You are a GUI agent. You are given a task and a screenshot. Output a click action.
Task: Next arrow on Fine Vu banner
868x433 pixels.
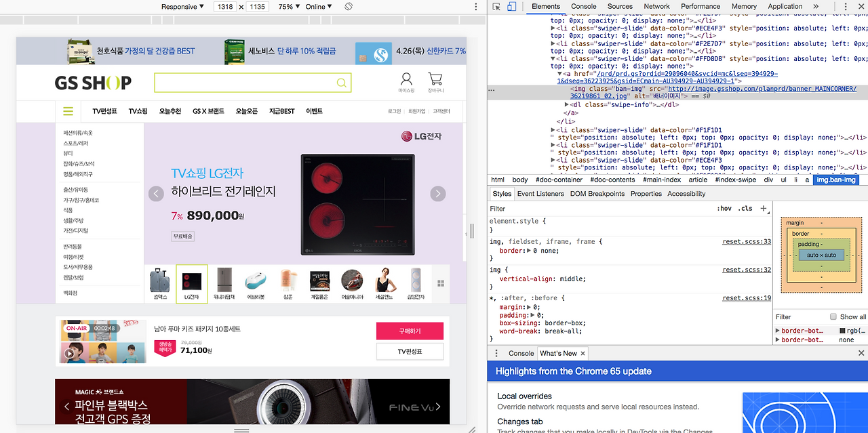coord(438,407)
